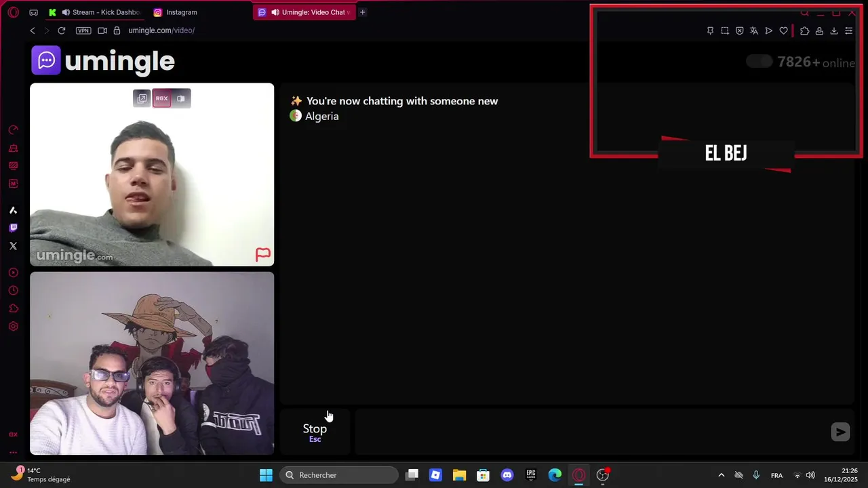Image resolution: width=868 pixels, height=488 pixels.
Task: Click your own webcam video preview
Action: 152,363
